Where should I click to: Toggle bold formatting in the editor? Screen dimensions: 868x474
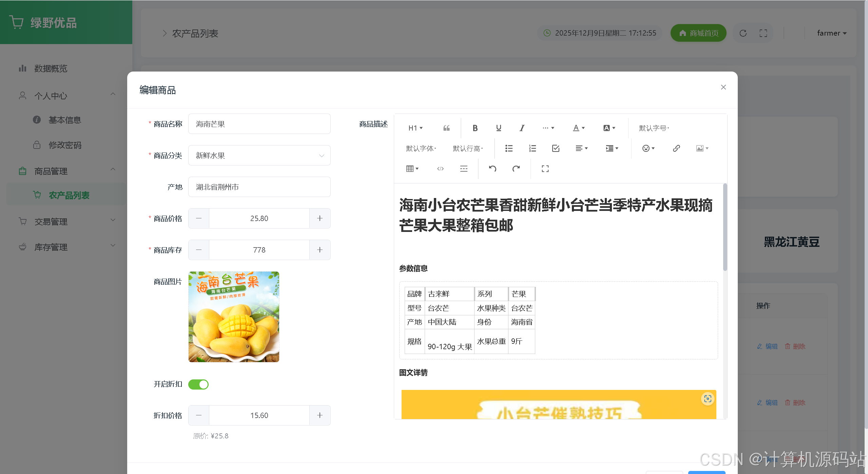coord(475,128)
